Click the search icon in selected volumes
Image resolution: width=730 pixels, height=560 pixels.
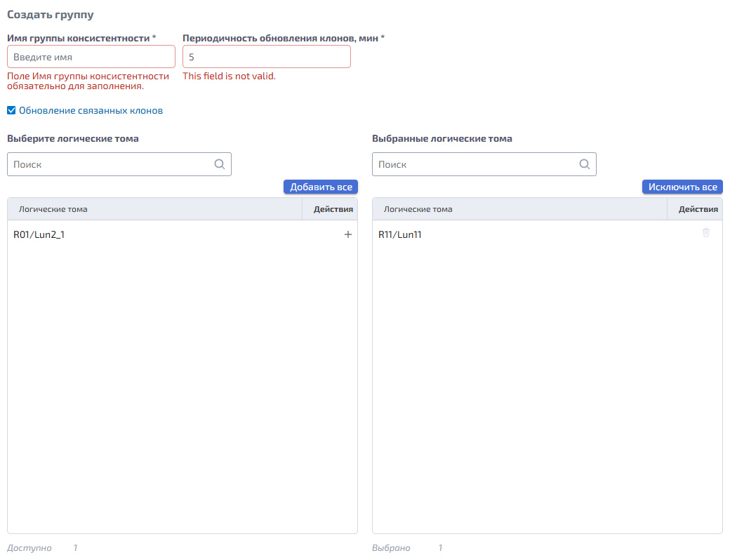pos(585,164)
